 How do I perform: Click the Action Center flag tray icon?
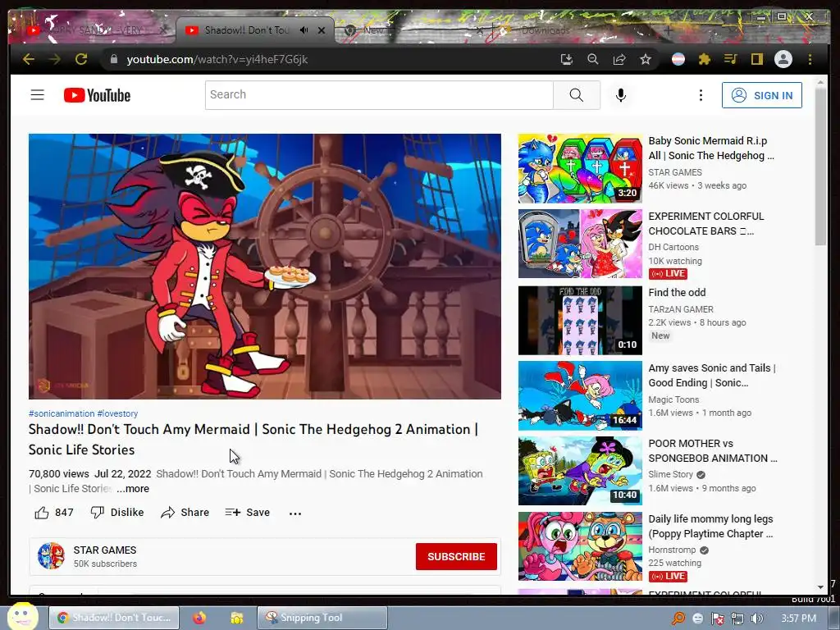pyautogui.click(x=717, y=619)
